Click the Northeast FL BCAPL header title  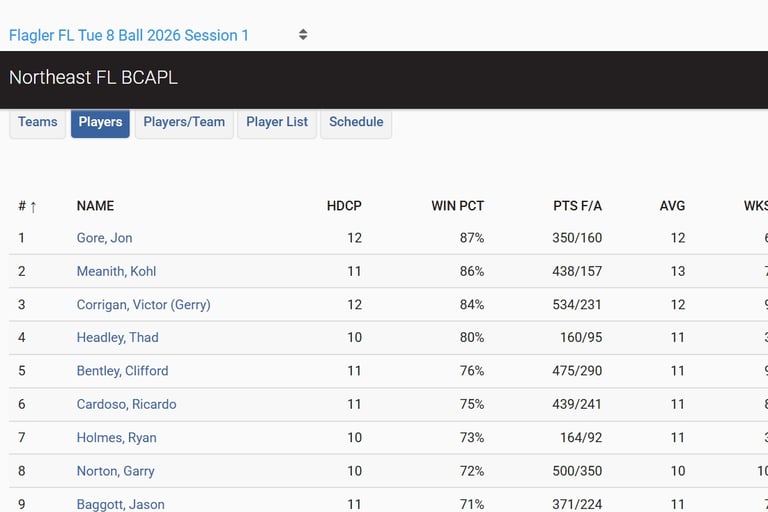(x=93, y=77)
